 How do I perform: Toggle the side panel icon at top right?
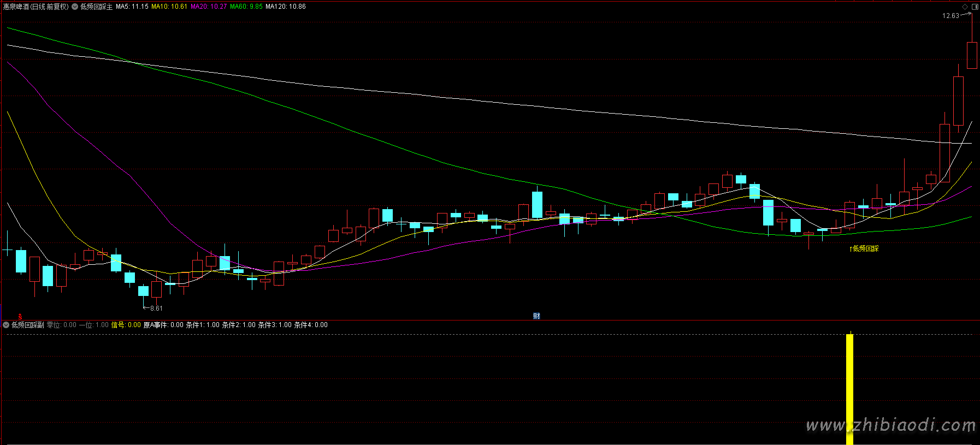975,7
